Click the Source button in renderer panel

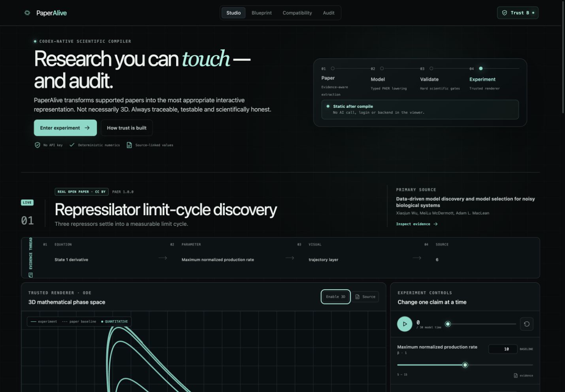coord(365,297)
